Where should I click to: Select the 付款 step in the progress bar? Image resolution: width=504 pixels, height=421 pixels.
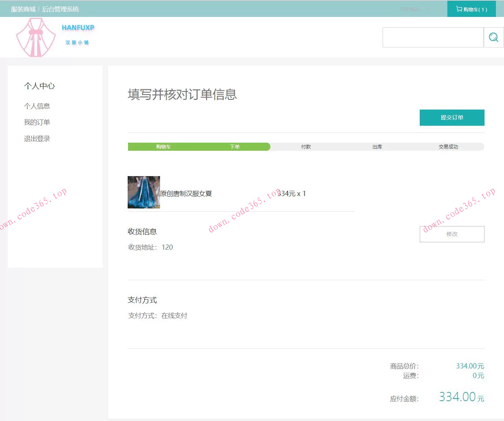(x=306, y=146)
